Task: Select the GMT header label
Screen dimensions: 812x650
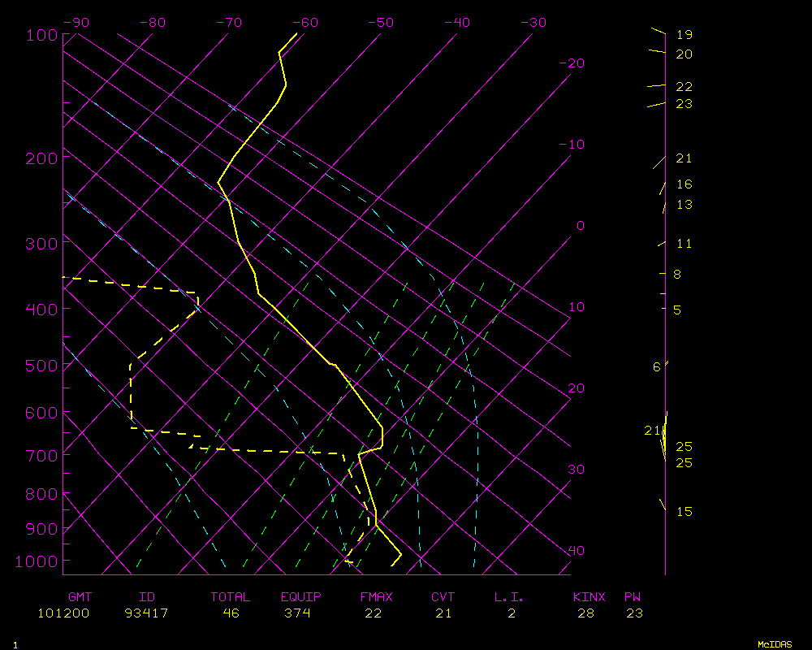Action: pyautogui.click(x=80, y=597)
